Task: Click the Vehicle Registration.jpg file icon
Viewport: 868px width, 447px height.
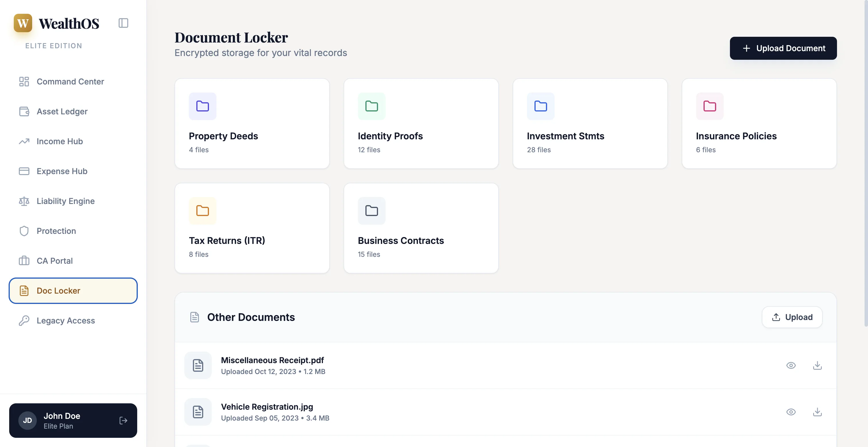Action: click(198, 412)
